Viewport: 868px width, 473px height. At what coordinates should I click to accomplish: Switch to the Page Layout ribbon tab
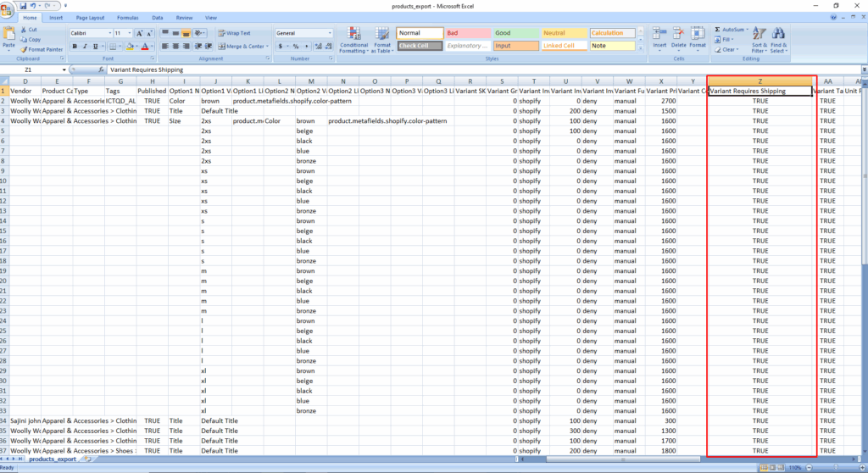click(x=90, y=17)
